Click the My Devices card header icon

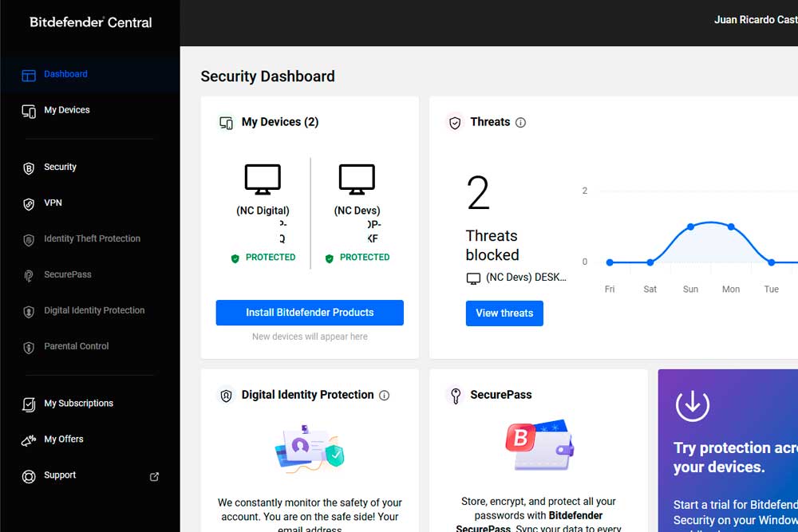point(226,123)
